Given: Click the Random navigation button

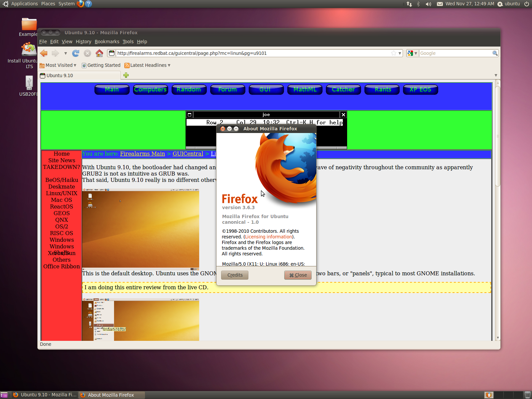Looking at the screenshot, I should pyautogui.click(x=189, y=89).
